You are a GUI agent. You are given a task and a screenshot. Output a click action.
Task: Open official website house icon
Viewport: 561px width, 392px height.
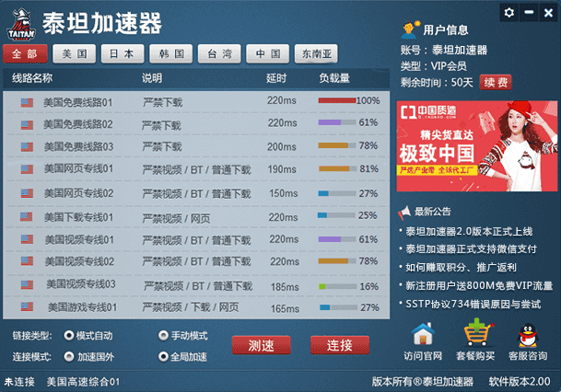tap(423, 334)
